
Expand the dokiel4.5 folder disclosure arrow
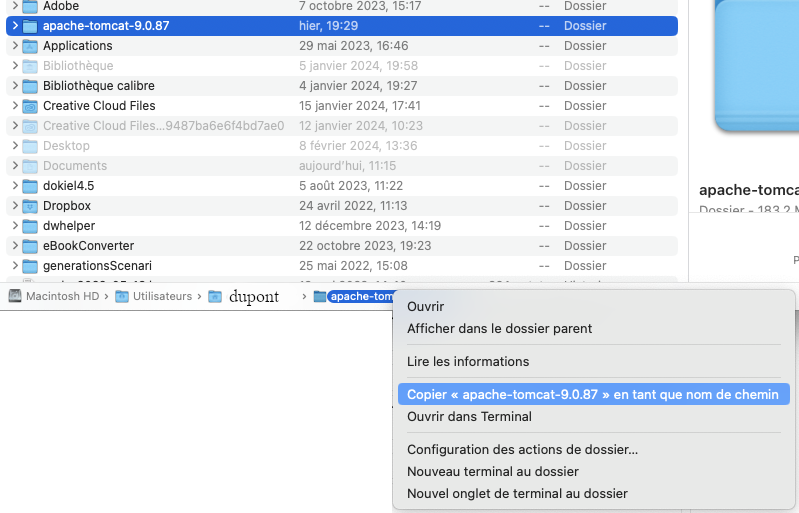pyautogui.click(x=15, y=186)
